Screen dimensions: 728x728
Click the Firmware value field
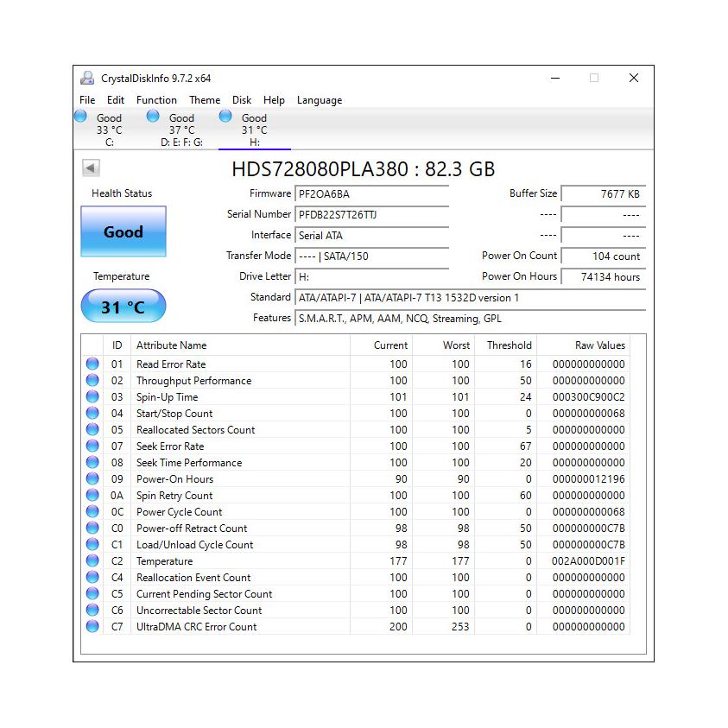click(x=371, y=194)
